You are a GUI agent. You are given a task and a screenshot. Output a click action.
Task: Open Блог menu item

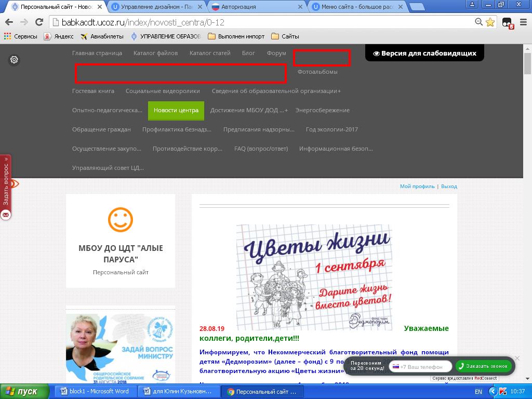248,54
